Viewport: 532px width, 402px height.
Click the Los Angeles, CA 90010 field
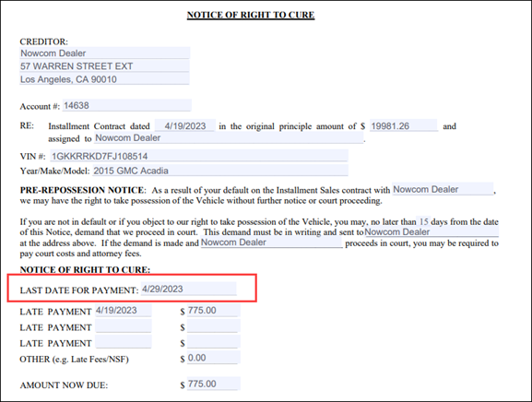point(104,79)
